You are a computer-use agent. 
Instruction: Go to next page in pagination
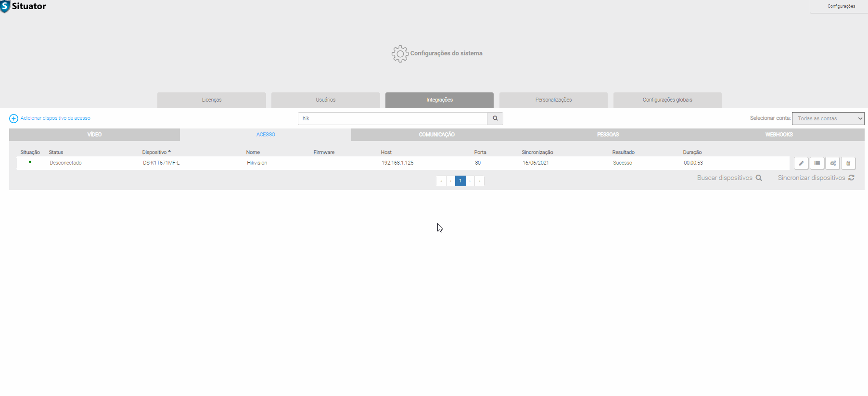click(470, 181)
